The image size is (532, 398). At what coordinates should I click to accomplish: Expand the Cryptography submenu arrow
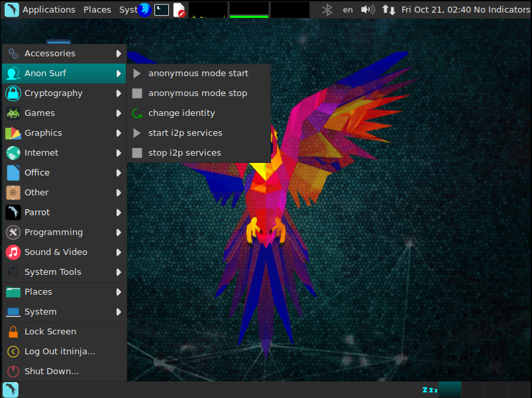[x=119, y=93]
